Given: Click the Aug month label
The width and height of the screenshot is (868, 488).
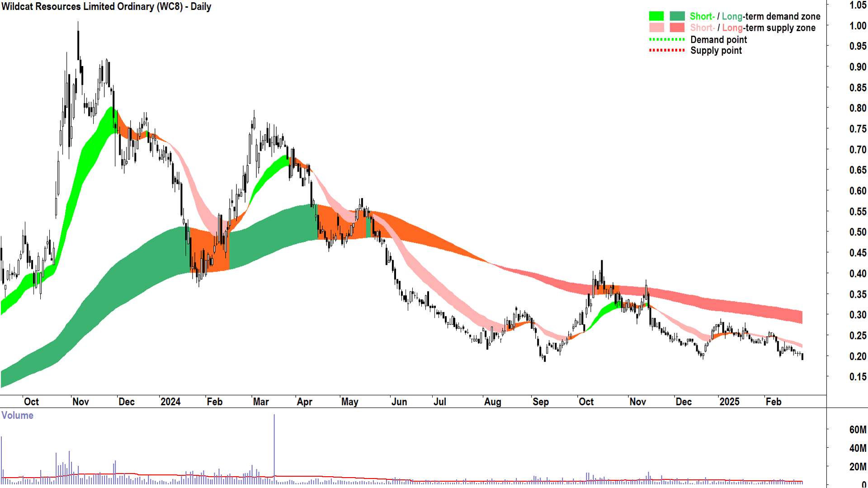Looking at the screenshot, I should click(492, 402).
